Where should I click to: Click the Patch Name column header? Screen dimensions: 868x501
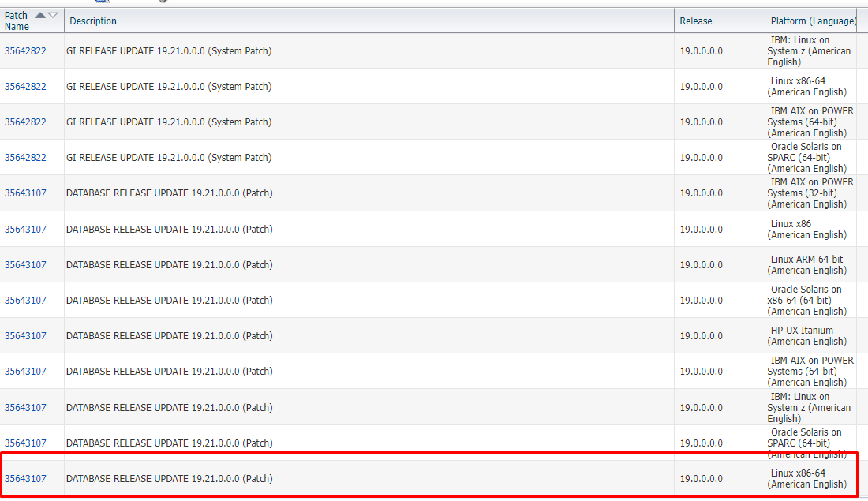pyautogui.click(x=18, y=20)
